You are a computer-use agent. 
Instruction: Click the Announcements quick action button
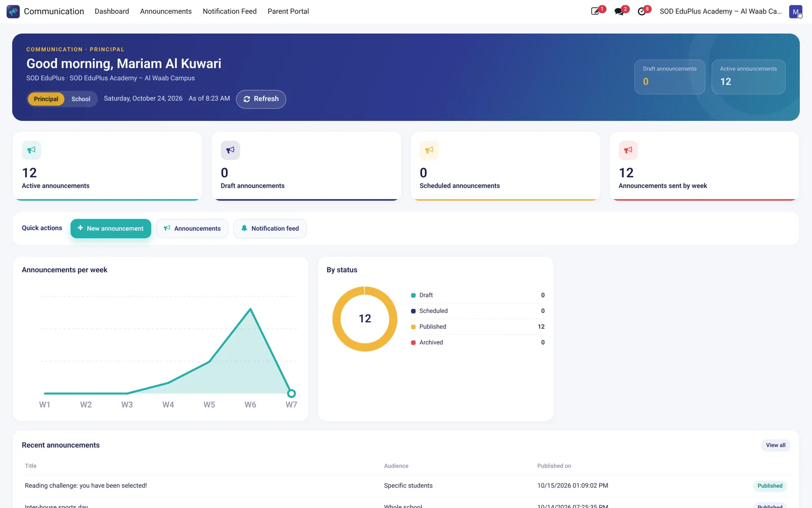point(192,229)
